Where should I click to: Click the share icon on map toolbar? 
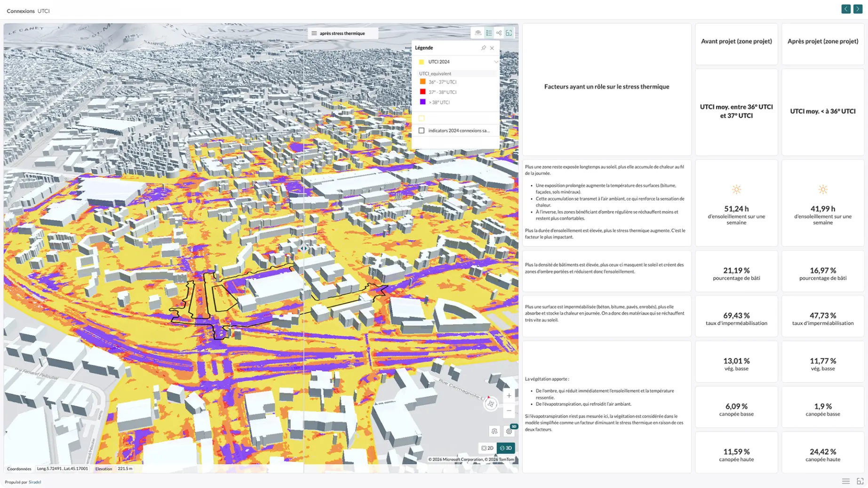pos(499,33)
